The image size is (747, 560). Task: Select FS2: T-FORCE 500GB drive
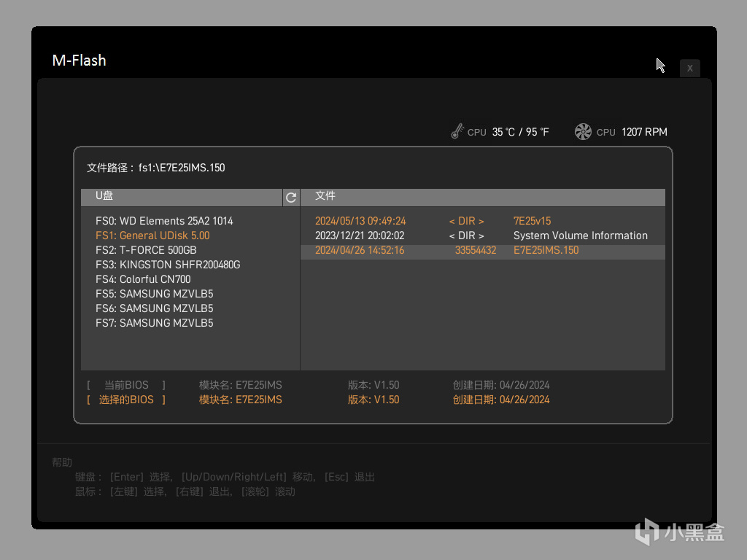[146, 250]
